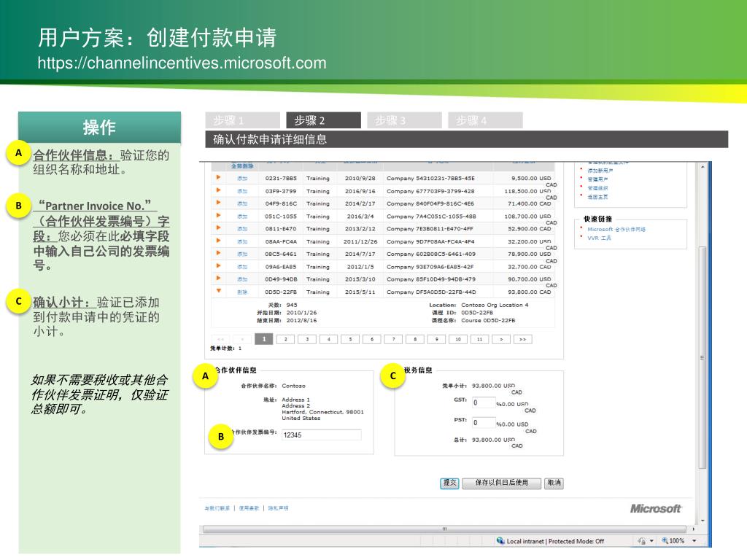This screenshot has width=747, height=560.
Task: Select the 步骤 2 tab
Action: (323, 120)
